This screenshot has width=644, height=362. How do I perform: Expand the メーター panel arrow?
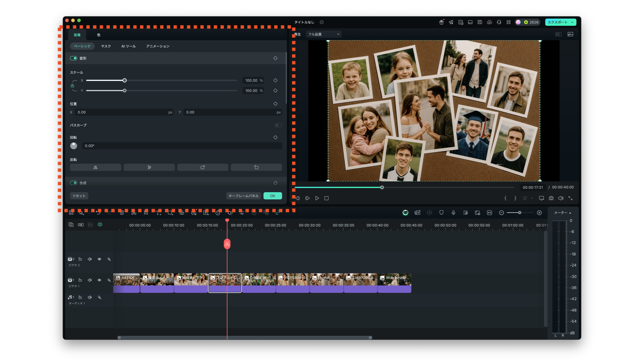pyautogui.click(x=570, y=213)
